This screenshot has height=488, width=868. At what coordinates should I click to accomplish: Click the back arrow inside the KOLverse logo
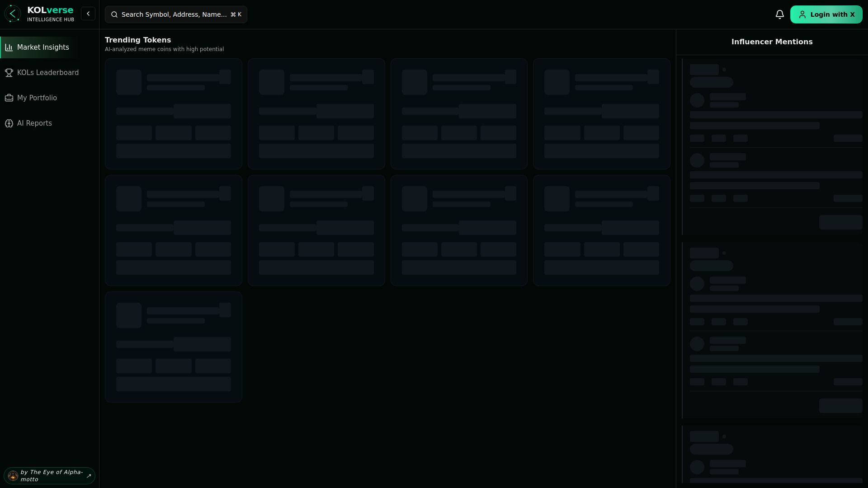(13, 14)
